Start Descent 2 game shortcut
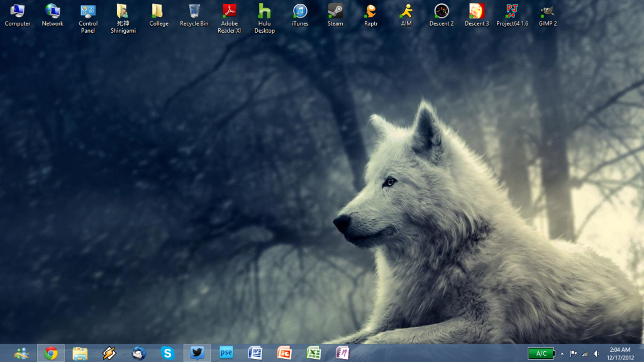 pyautogui.click(x=441, y=15)
